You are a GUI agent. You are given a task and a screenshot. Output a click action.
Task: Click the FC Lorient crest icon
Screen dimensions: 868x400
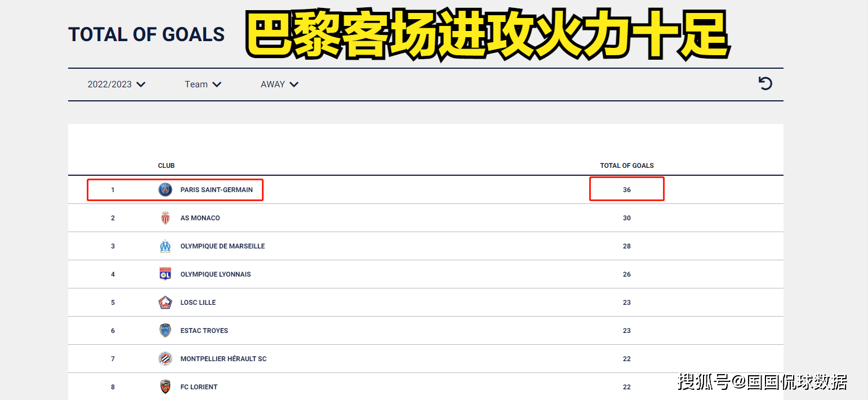[165, 387]
